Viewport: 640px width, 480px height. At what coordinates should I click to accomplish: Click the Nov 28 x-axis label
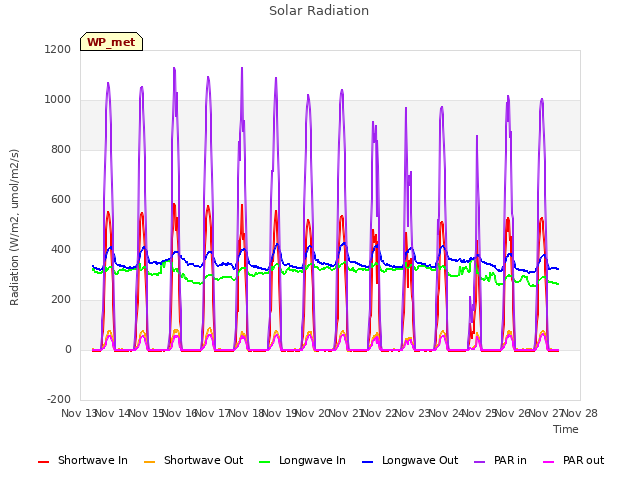click(x=580, y=413)
